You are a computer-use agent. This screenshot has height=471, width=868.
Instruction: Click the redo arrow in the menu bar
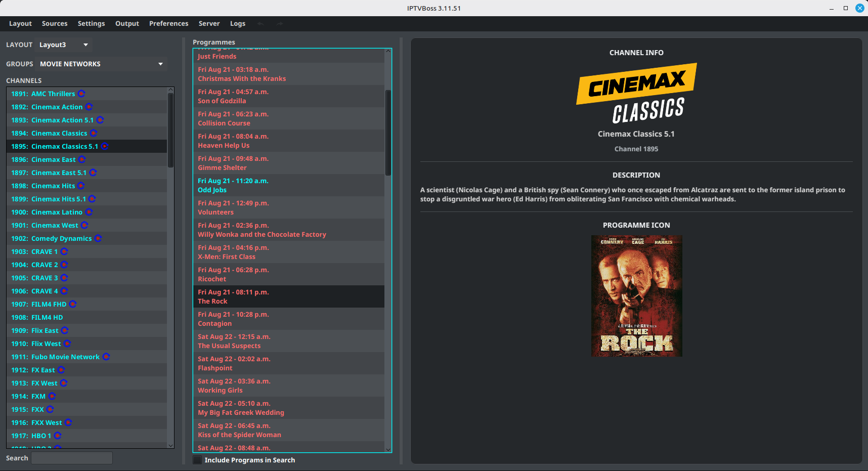click(280, 23)
